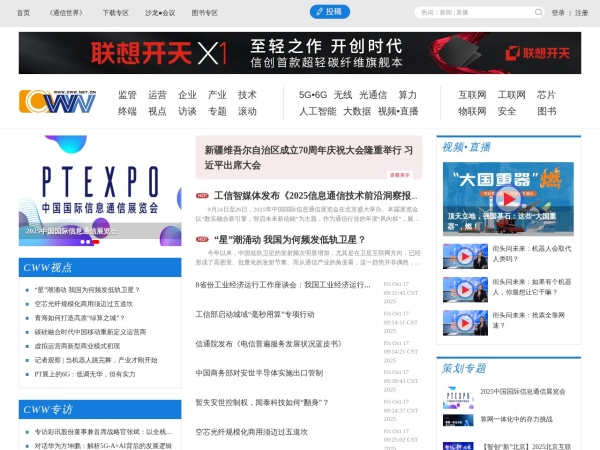Play the 大国重器 featured video
The width and height of the screenshot is (600, 450).
point(507,197)
